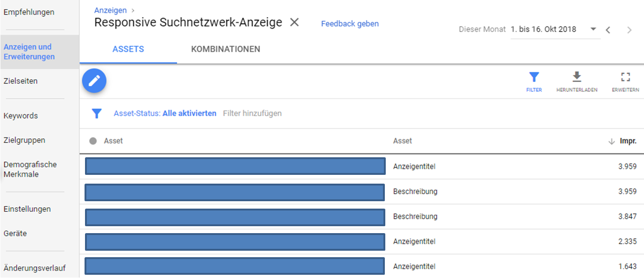Open Keywords in the sidebar

tap(20, 116)
